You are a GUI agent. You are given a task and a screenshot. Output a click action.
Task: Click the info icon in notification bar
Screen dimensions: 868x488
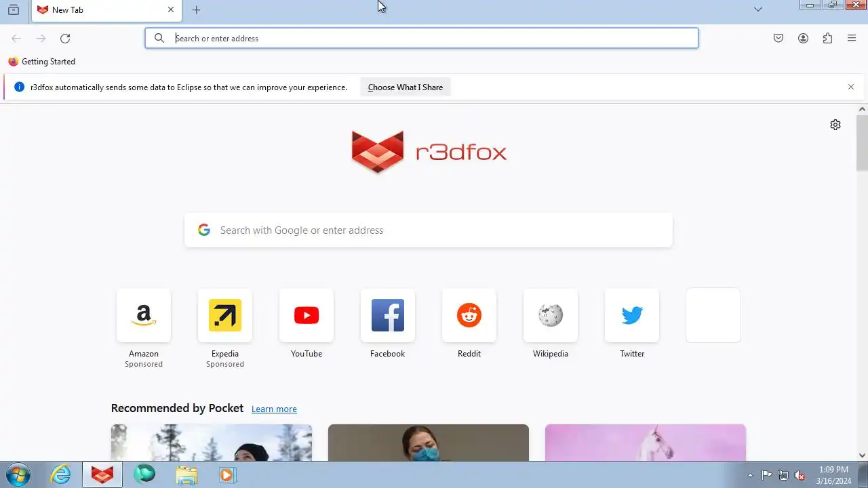[19, 87]
